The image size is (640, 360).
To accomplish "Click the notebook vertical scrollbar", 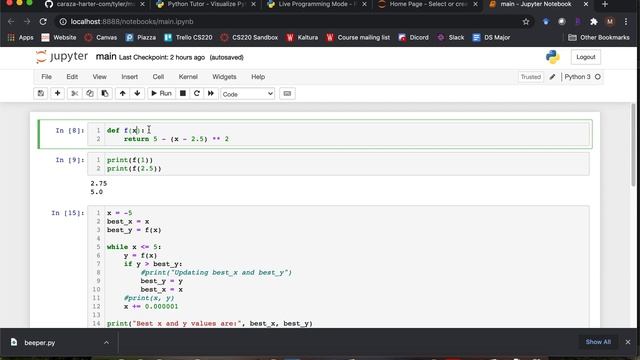I will [633, 145].
